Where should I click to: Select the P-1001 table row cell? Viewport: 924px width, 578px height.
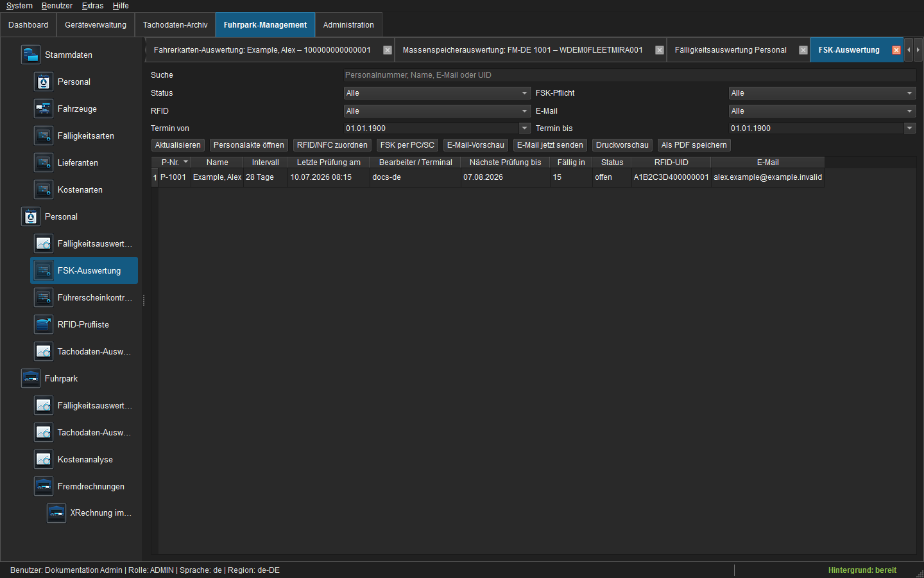click(x=173, y=177)
